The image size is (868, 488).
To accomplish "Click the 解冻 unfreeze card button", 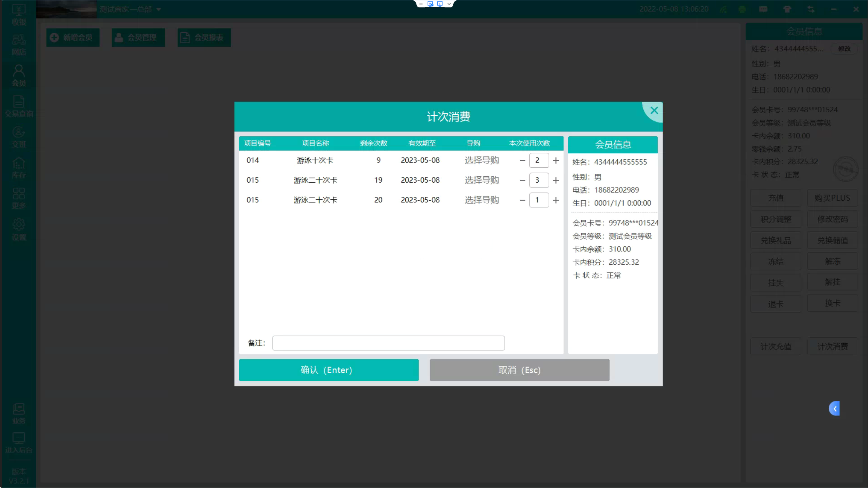I will tap(832, 262).
